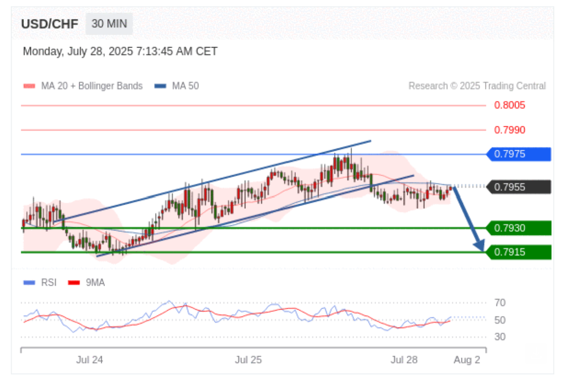This screenshot has height=392, width=571.
Task: Click the Jul 28 date axis label
Action: coord(404,360)
